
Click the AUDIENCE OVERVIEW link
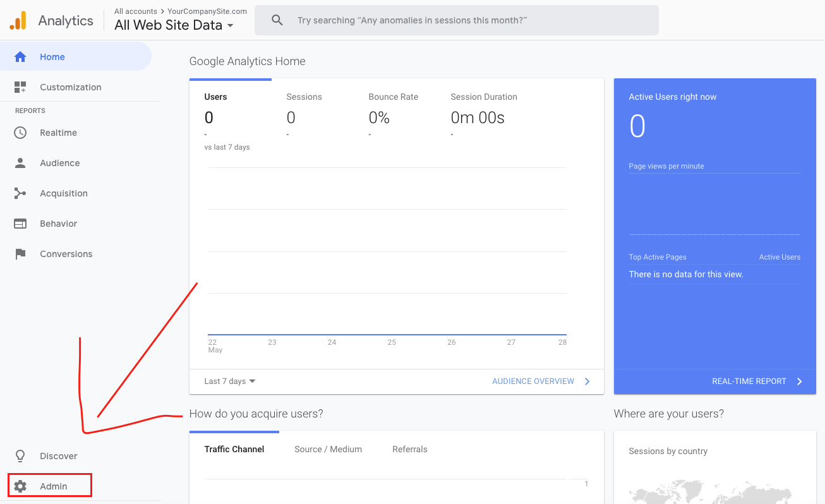[533, 381]
